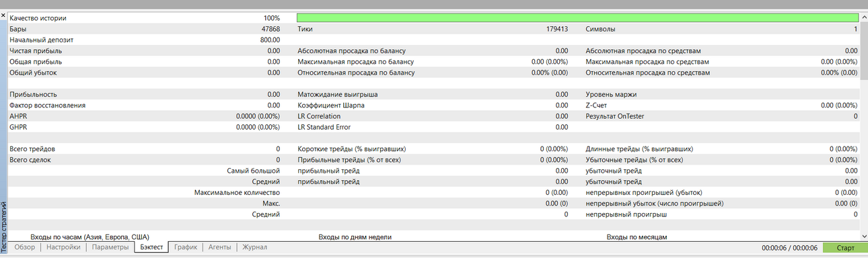Click the Прибыльность label

coord(33,94)
